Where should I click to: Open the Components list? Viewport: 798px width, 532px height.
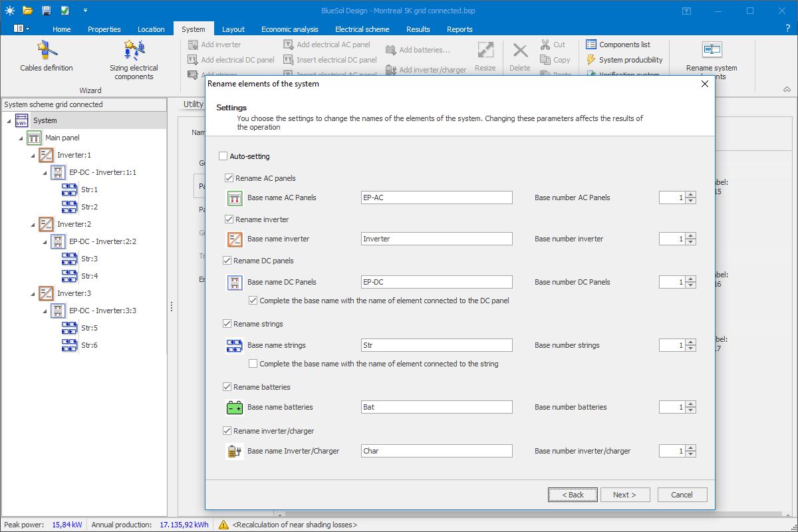[x=618, y=45]
